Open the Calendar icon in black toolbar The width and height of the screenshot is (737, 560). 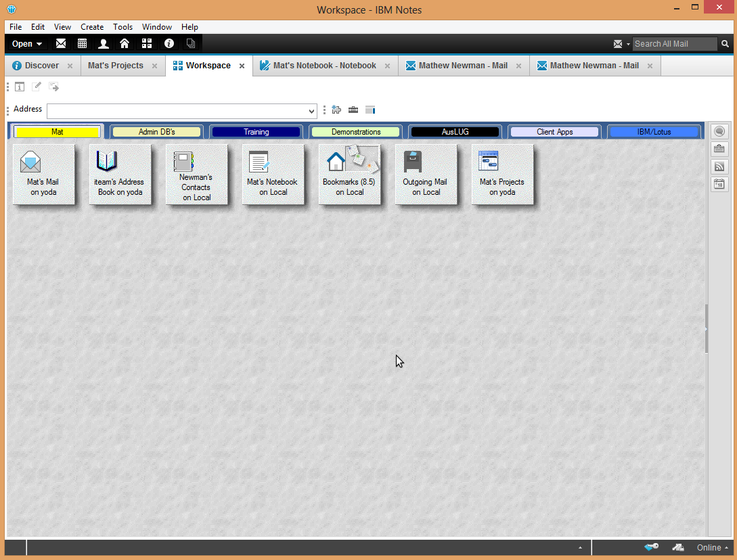point(83,44)
